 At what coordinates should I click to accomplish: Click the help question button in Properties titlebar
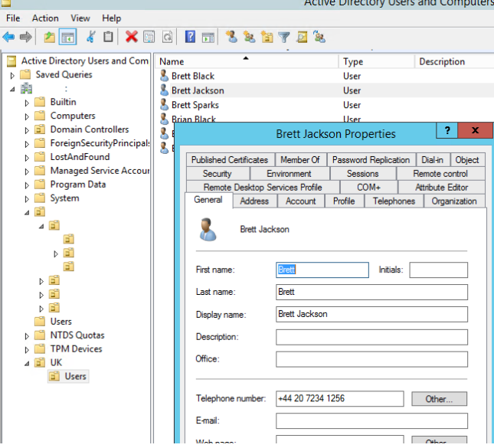447,130
